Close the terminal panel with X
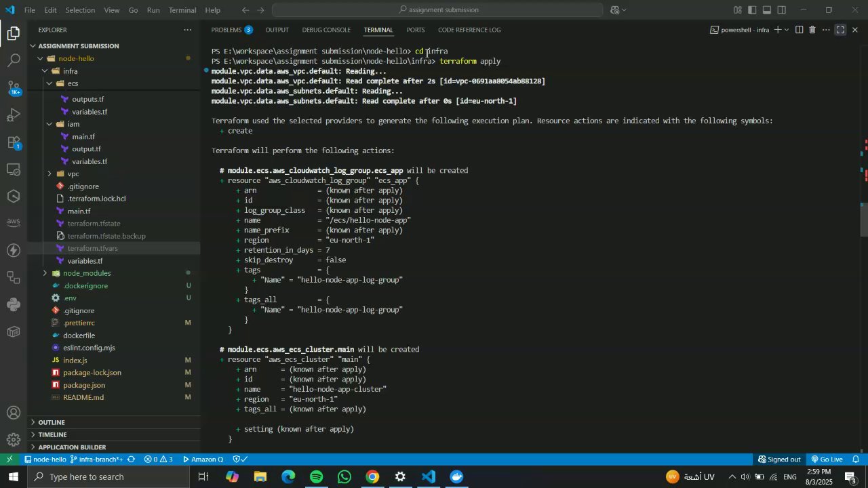The height and width of the screenshot is (488, 868). 854,30
